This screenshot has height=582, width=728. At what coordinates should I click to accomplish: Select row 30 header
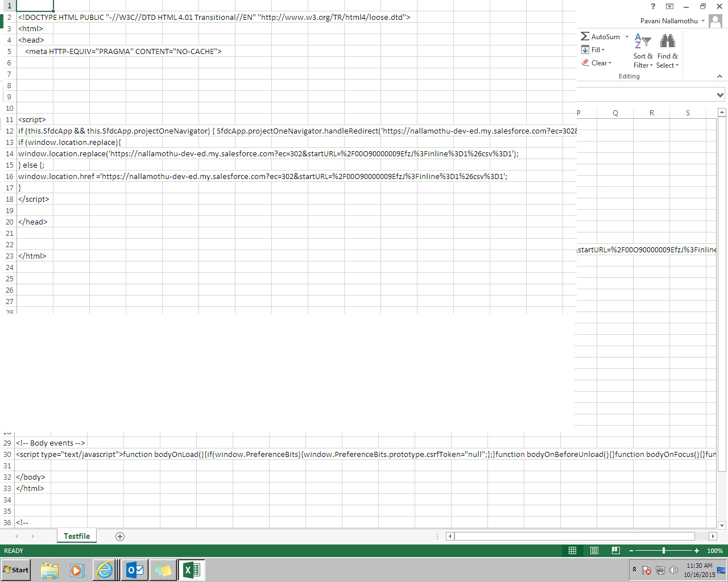click(x=7, y=454)
